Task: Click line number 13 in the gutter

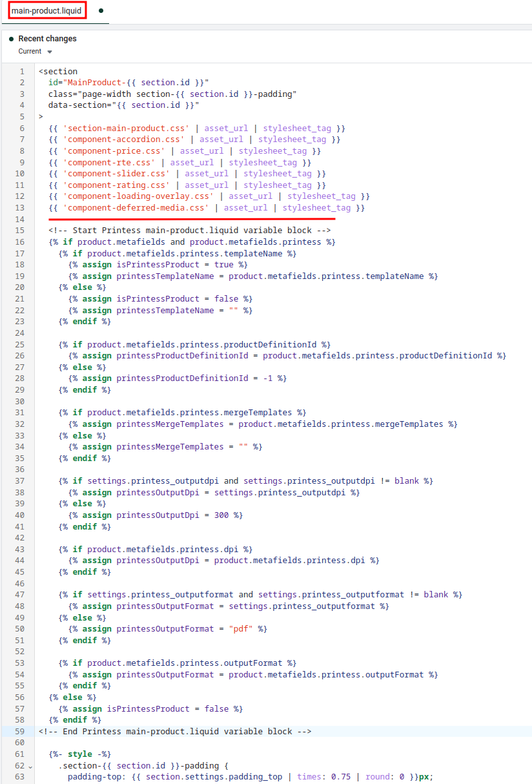Action: pos(19,207)
